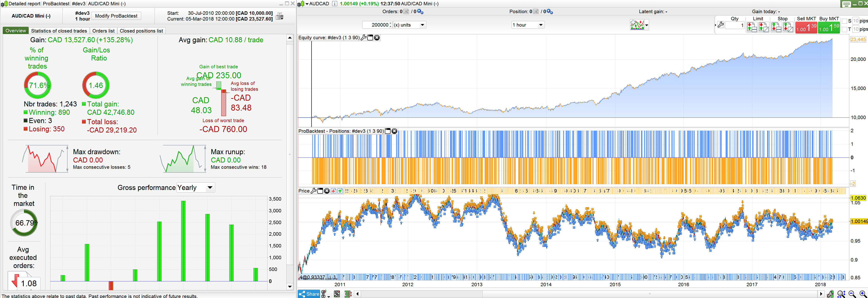Open the Closed positions list tab
This screenshot has height=298, width=868.
coord(141,31)
